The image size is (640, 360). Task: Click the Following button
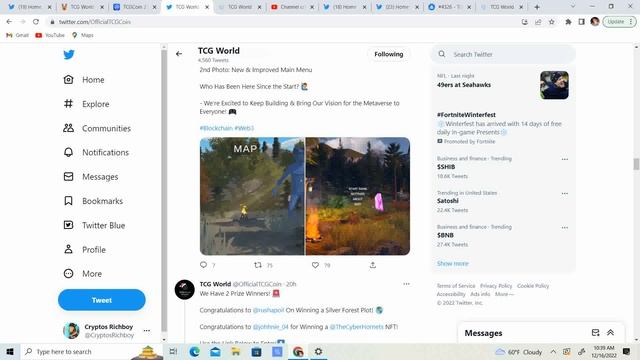pyautogui.click(x=389, y=54)
